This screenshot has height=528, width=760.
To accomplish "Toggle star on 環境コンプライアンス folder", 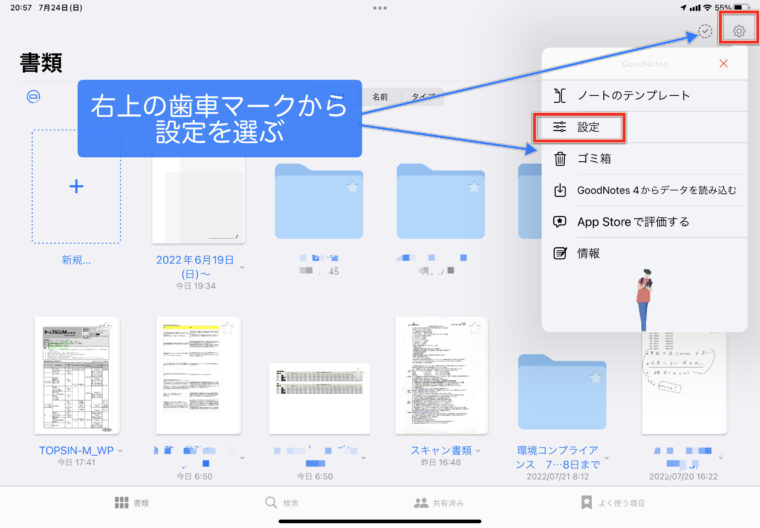I will (595, 378).
